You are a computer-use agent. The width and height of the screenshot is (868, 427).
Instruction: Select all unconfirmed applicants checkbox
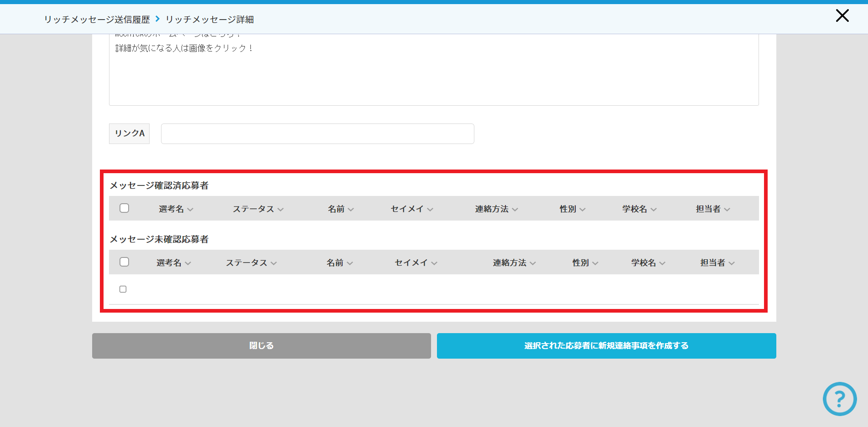[x=124, y=262]
